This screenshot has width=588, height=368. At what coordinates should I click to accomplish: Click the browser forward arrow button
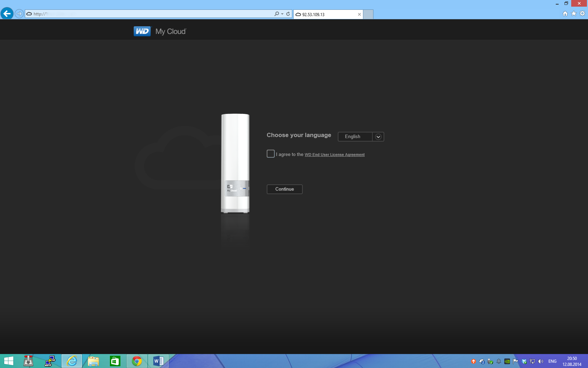click(19, 14)
